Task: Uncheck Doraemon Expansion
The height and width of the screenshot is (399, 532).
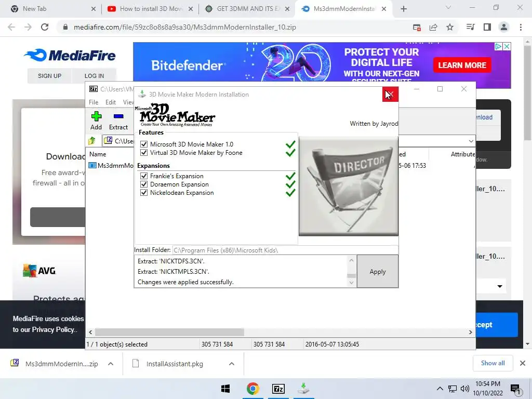Action: [x=144, y=184]
